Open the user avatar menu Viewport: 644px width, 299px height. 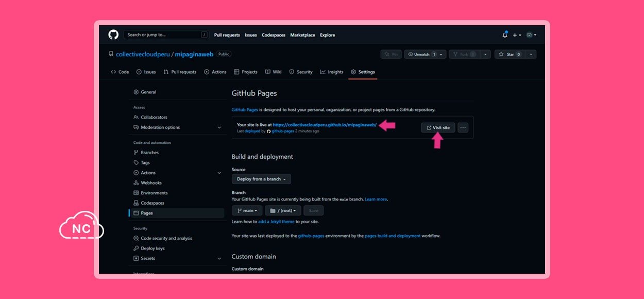point(530,35)
